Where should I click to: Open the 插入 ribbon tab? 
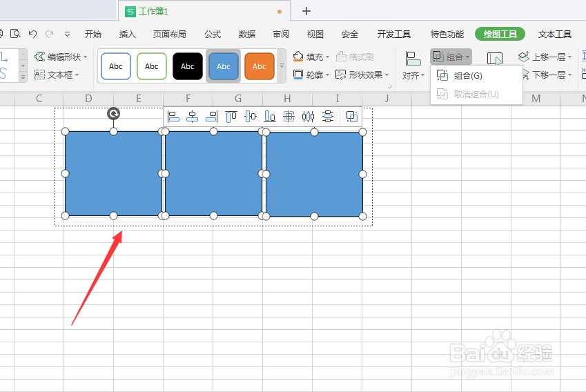(127, 34)
